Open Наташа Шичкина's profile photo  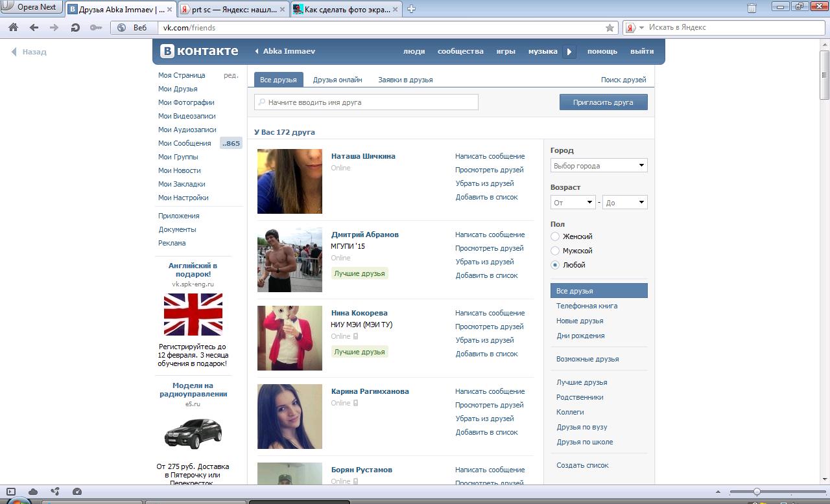290,181
